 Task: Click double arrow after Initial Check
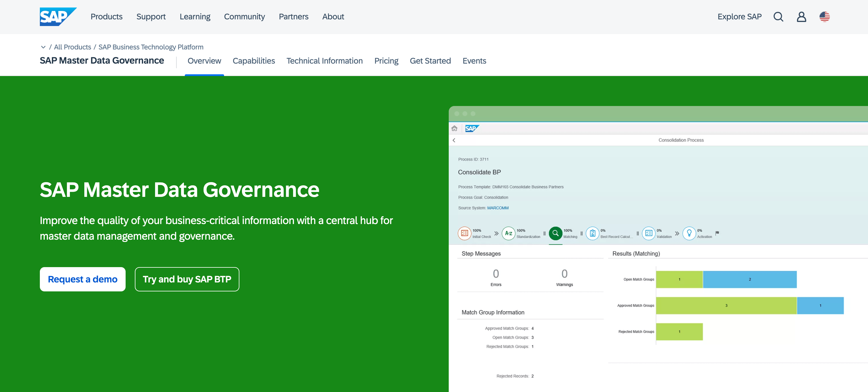click(x=496, y=233)
